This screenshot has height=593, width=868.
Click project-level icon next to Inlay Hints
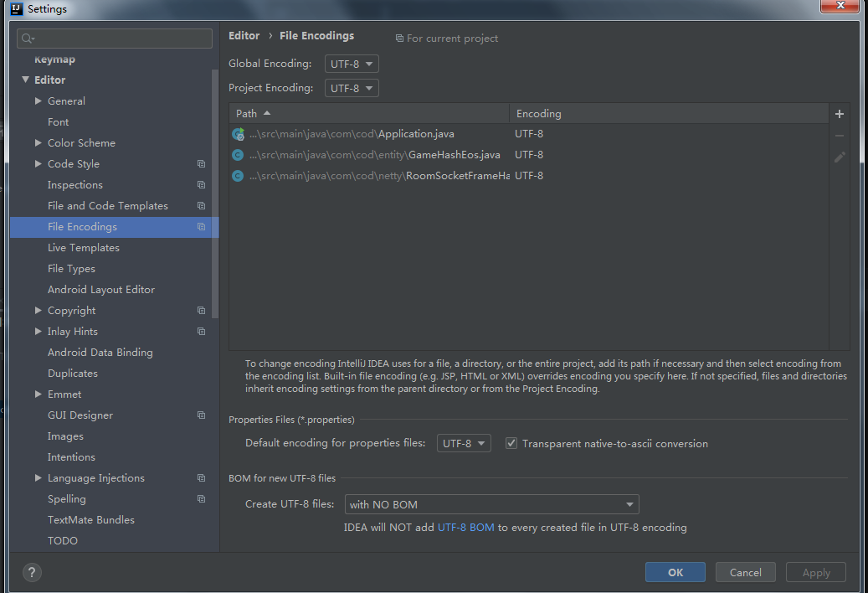point(202,332)
